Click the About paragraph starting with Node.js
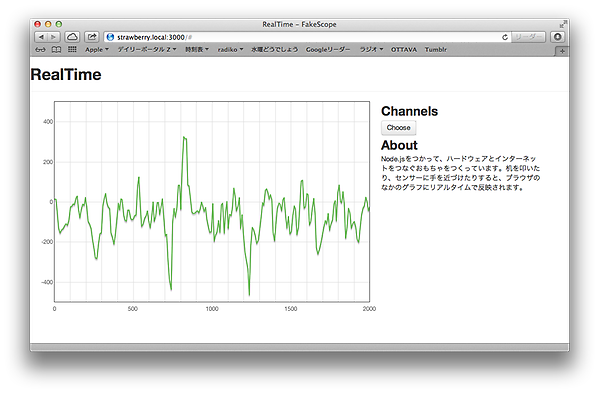Viewport: 600px width, 394px height. (460, 173)
